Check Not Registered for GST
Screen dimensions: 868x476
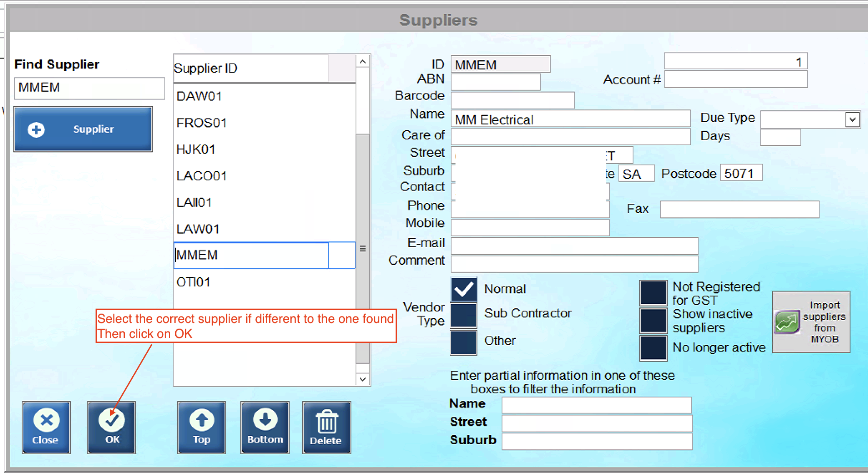pyautogui.click(x=653, y=293)
